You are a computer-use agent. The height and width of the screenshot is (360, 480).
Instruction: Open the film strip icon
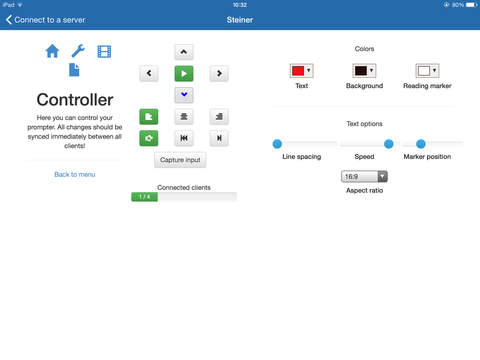tap(104, 52)
